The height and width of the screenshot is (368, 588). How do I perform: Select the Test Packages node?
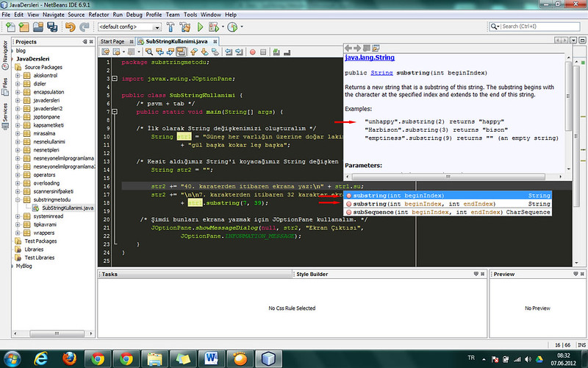pyautogui.click(x=40, y=241)
